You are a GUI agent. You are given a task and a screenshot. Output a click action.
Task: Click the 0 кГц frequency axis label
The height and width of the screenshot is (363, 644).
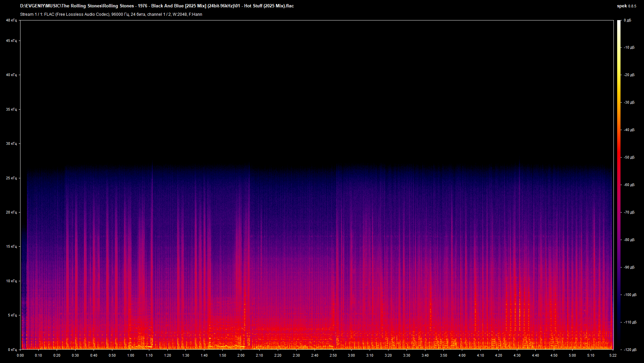click(12, 350)
